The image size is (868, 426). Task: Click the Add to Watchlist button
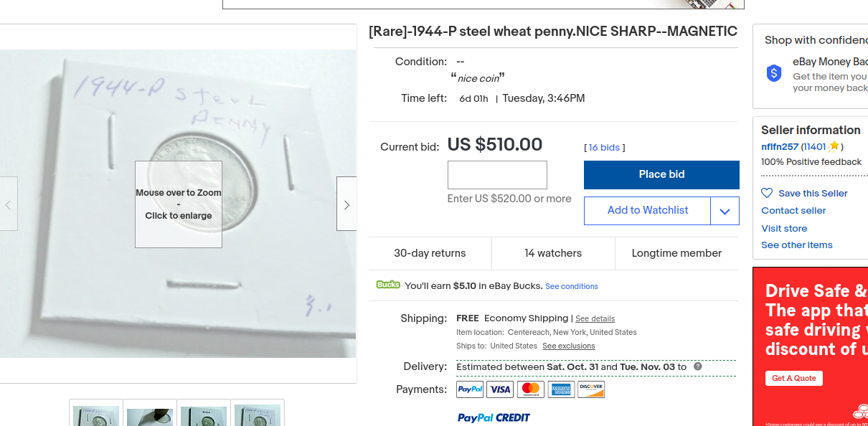(x=647, y=210)
